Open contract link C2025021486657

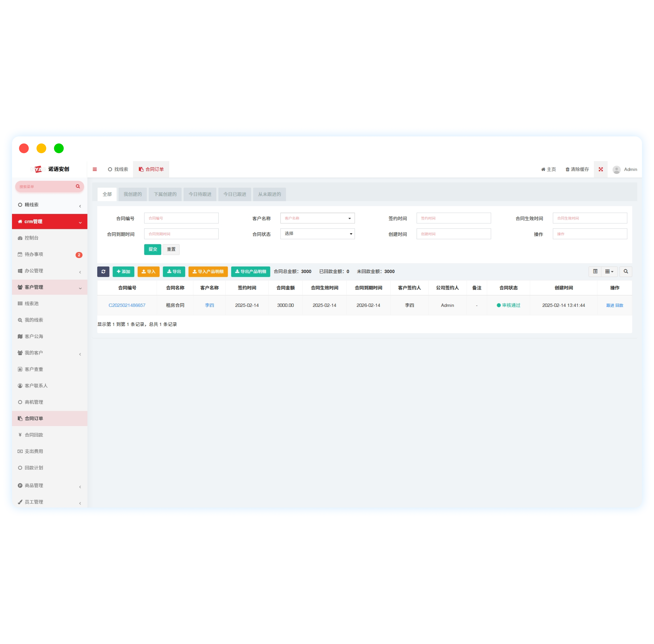point(127,305)
